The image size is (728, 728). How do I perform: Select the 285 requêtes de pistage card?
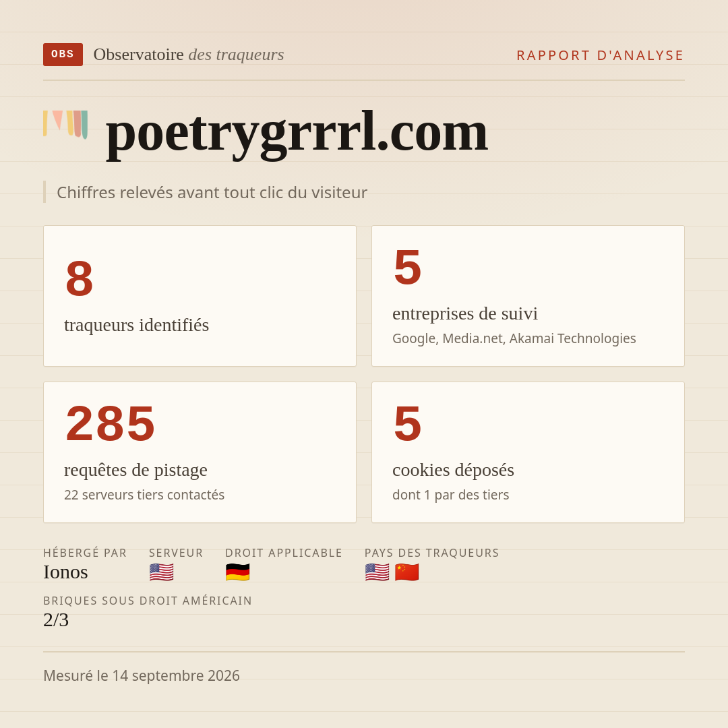pyautogui.click(x=200, y=452)
